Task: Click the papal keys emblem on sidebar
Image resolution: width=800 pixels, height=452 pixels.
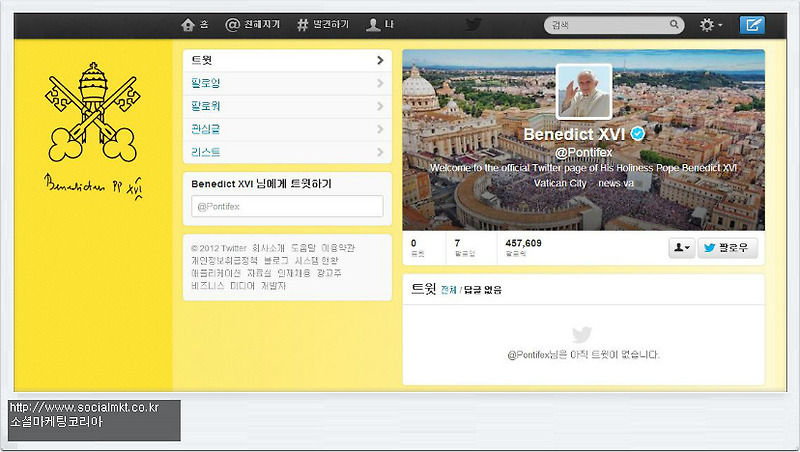Action: 92,112
